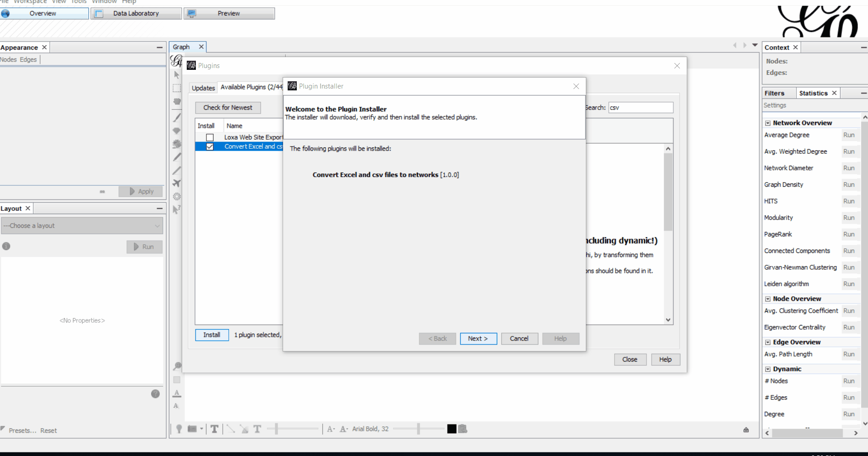The width and height of the screenshot is (868, 456).
Task: Expand the bottom settings panel arrow icon
Action: (746, 430)
